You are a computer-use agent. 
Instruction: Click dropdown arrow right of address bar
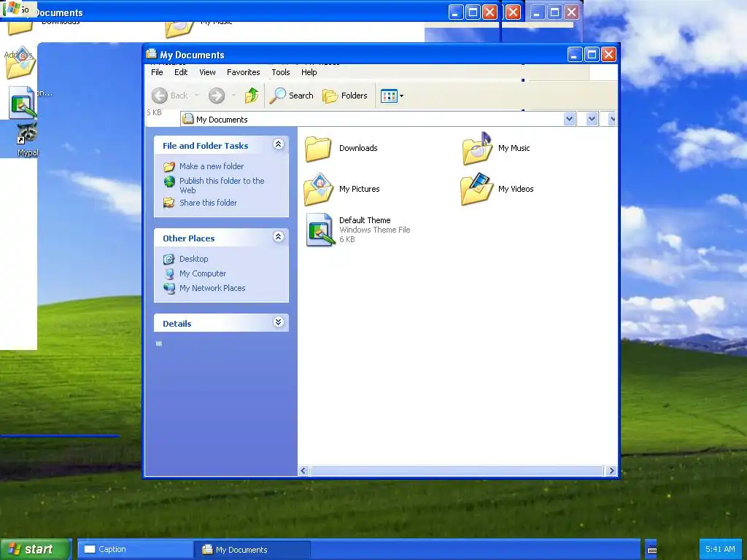(x=592, y=119)
